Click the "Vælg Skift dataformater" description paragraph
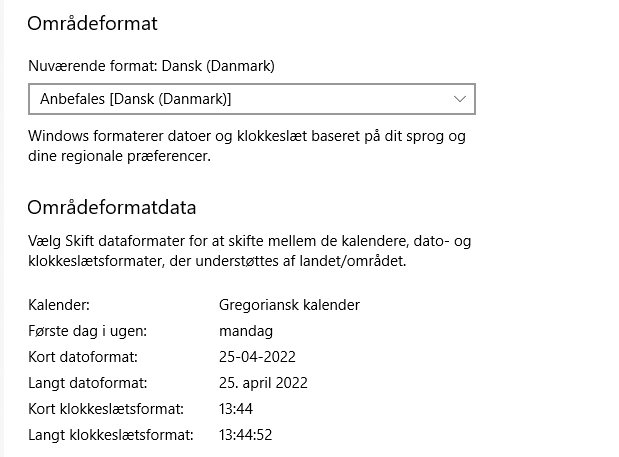The image size is (619, 457). pyautogui.click(x=248, y=251)
